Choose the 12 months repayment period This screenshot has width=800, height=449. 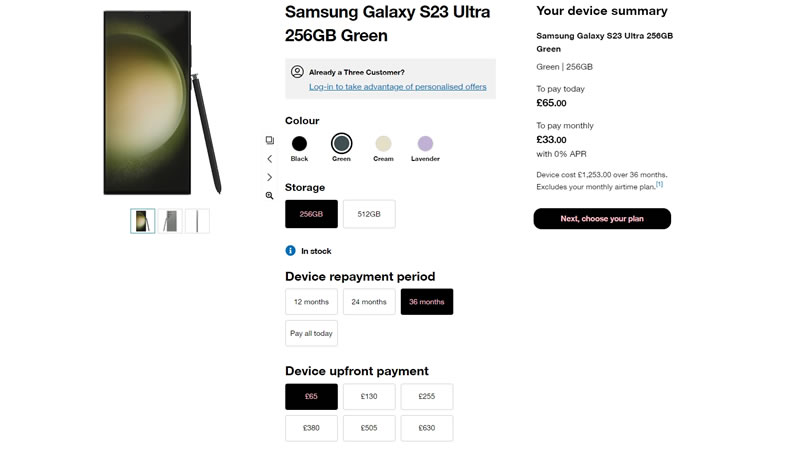point(311,302)
